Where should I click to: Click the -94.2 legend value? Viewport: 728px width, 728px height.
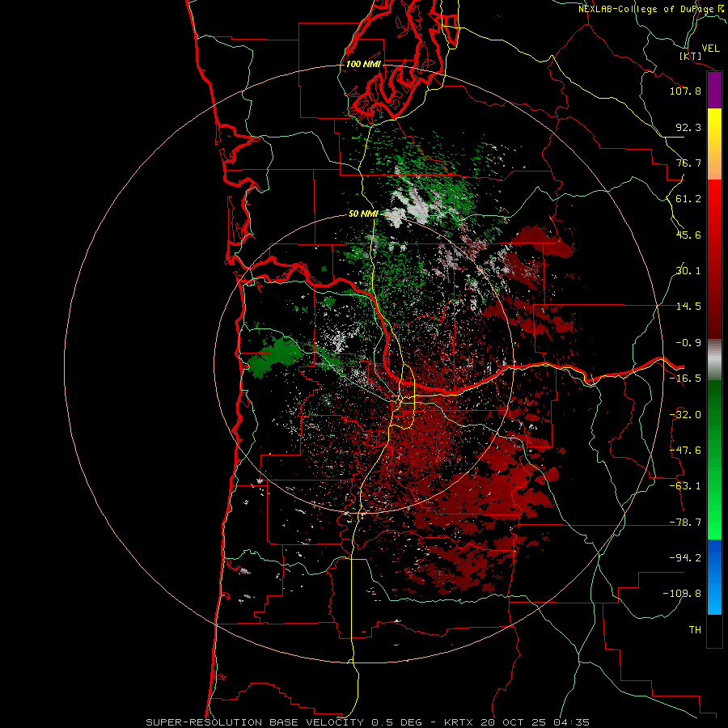(685, 558)
